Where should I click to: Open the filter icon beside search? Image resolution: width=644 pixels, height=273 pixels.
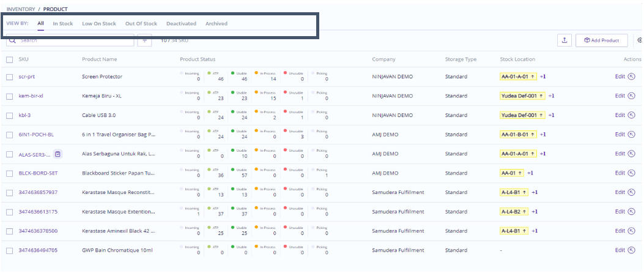pyautogui.click(x=144, y=40)
